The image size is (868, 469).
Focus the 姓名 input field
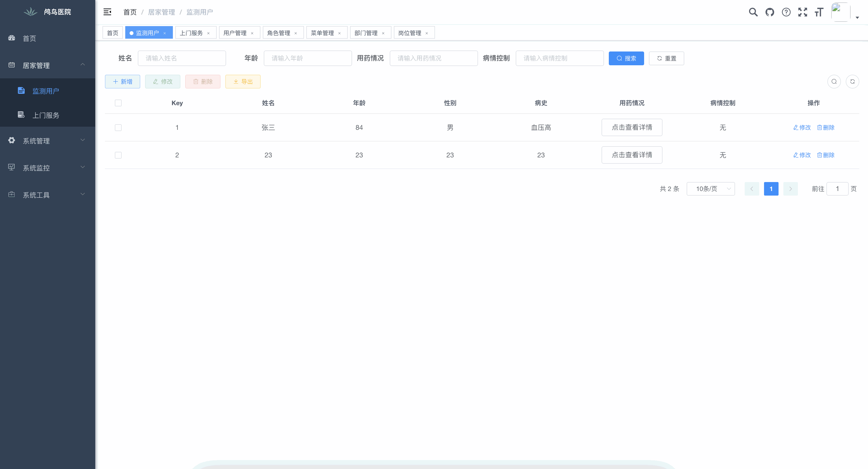(x=182, y=58)
